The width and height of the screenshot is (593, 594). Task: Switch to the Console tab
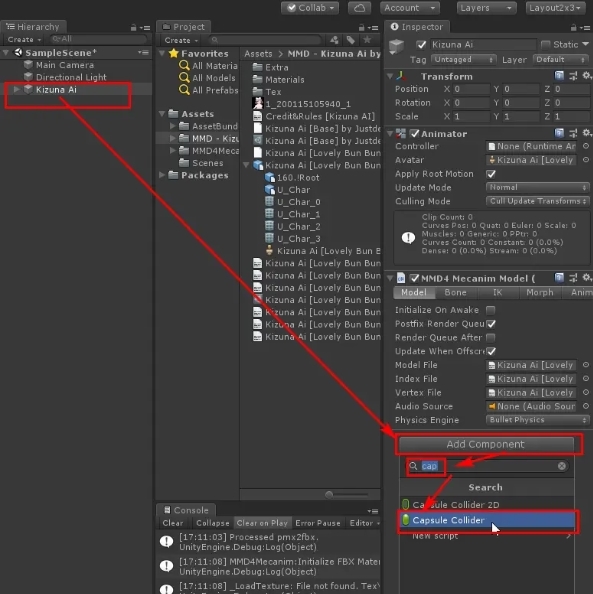coord(186,510)
